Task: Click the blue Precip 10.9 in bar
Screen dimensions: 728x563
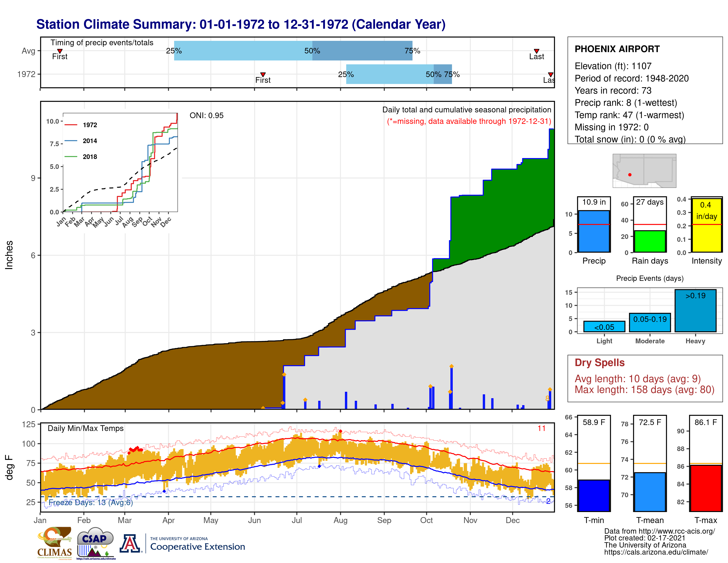Action: 594,231
